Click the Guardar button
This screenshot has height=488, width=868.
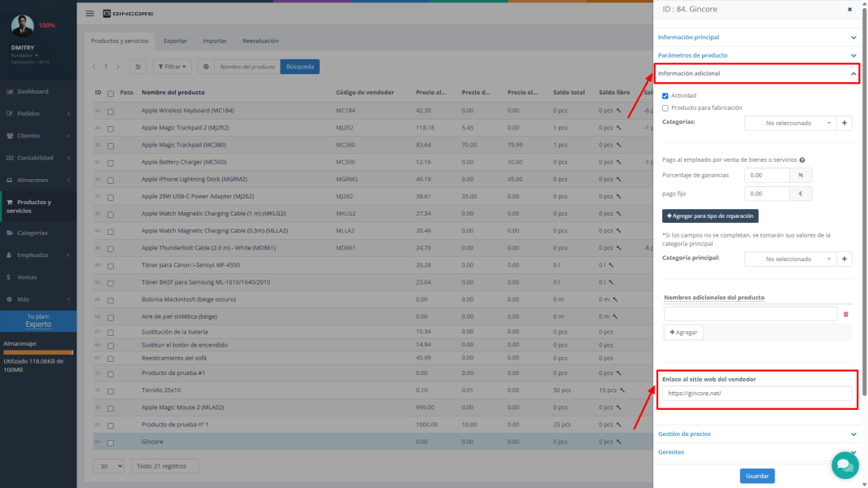pyautogui.click(x=757, y=476)
